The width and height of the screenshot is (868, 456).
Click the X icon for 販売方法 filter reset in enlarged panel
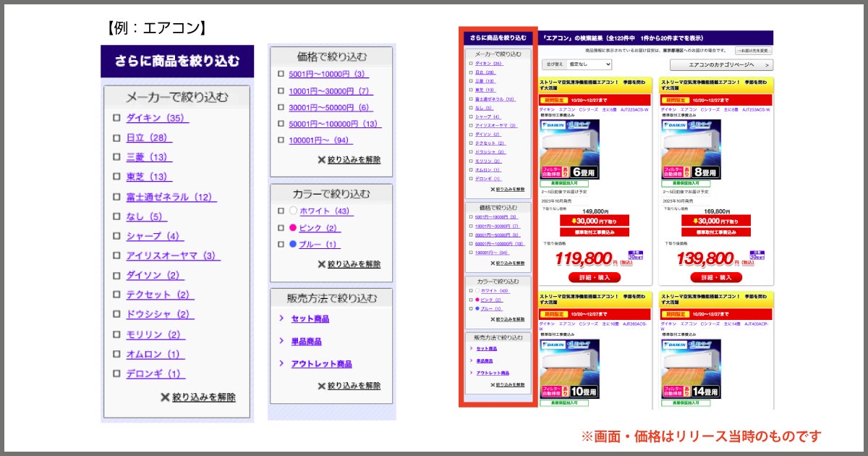click(x=322, y=387)
